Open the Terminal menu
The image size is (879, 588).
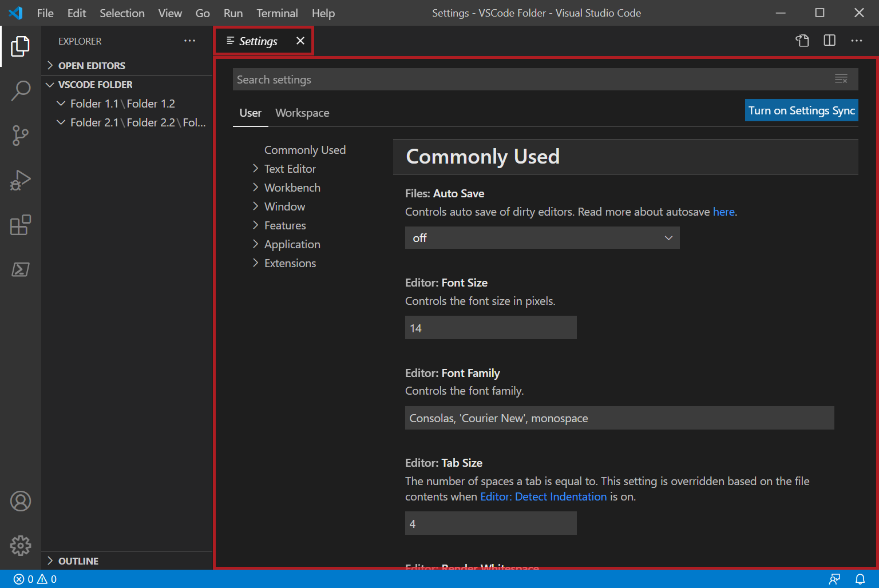277,13
